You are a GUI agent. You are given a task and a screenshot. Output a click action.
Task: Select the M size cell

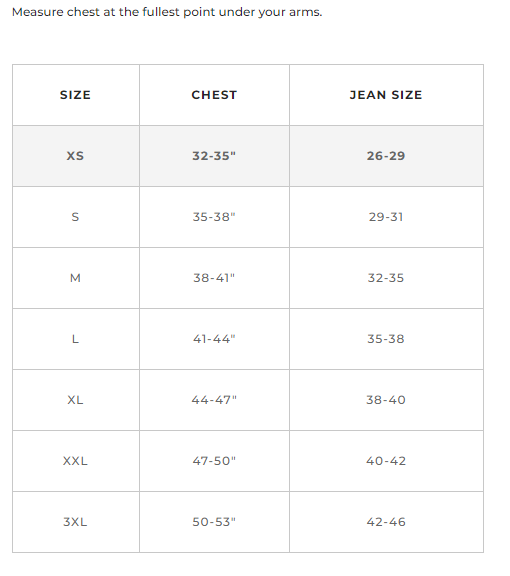(75, 278)
